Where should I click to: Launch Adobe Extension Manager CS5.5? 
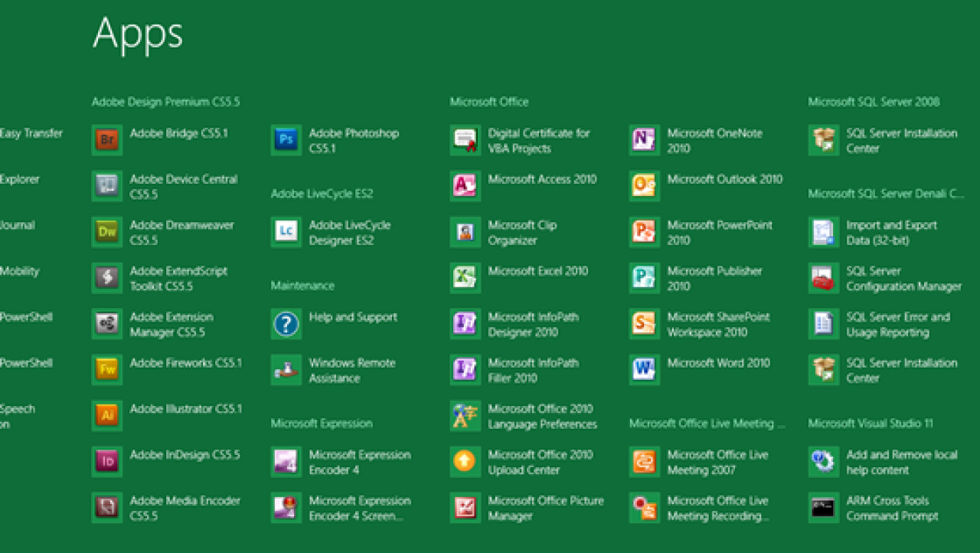(x=153, y=324)
